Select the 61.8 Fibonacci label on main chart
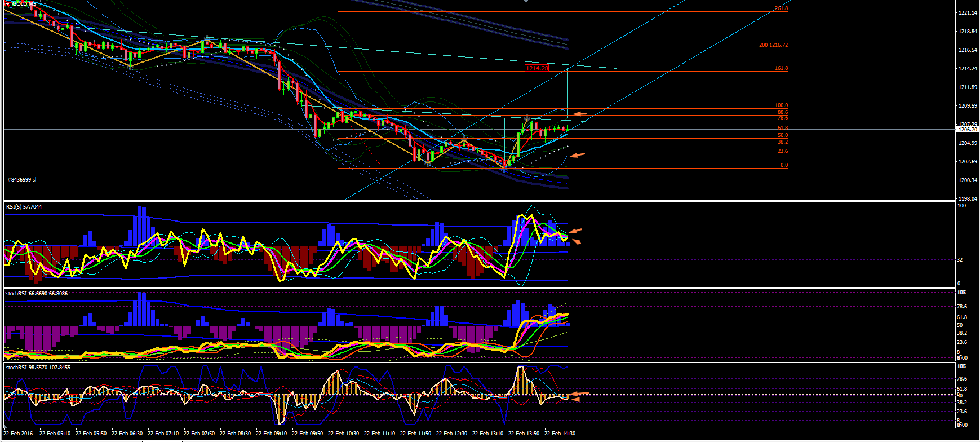 click(782, 128)
